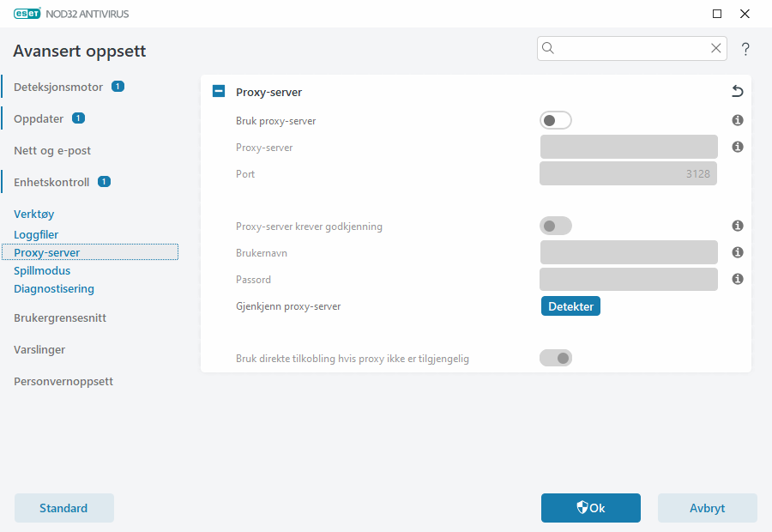Image resolution: width=772 pixels, height=532 pixels.
Task: Toggle Proxy-server krever godkjenning
Action: (x=555, y=226)
